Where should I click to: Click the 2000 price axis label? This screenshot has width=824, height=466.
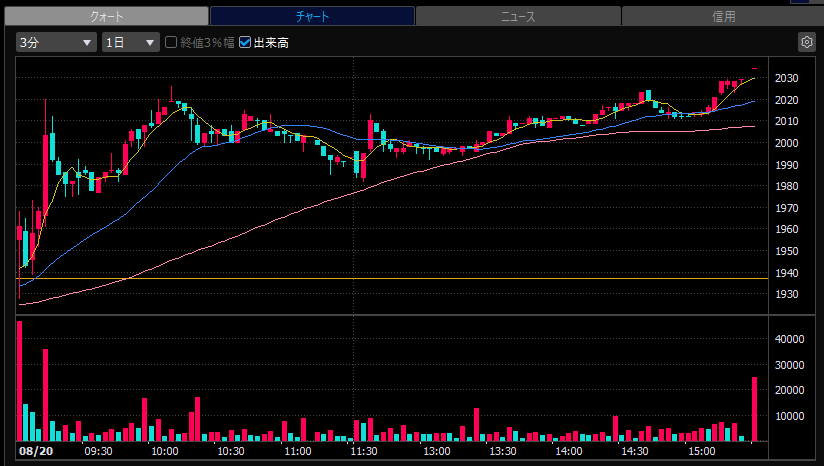pyautogui.click(x=787, y=143)
